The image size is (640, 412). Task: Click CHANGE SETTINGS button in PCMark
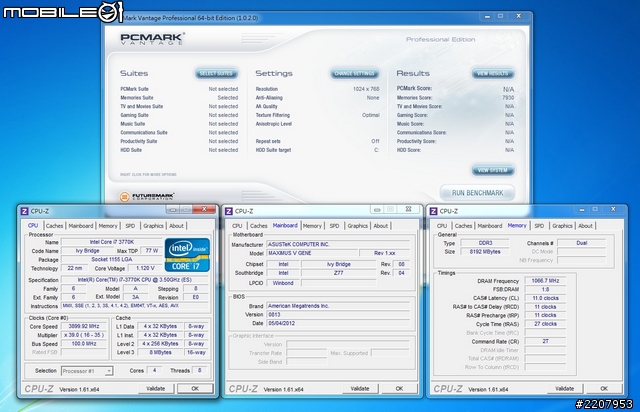(354, 73)
